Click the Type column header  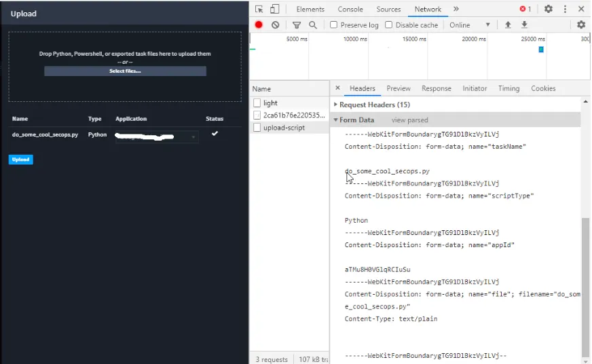[x=95, y=119]
